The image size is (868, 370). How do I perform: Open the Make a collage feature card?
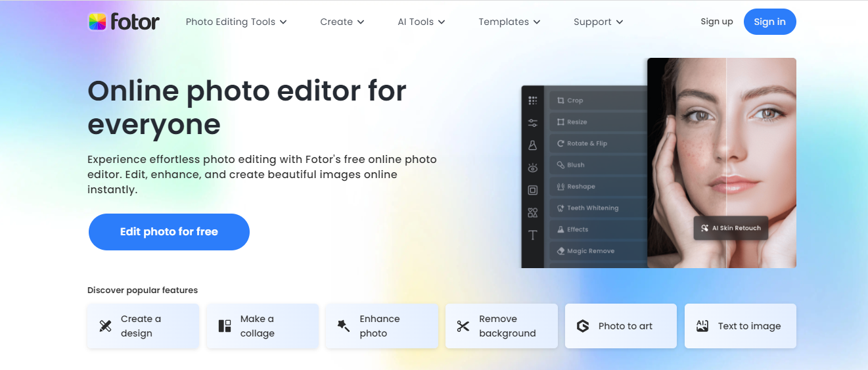[x=263, y=326]
